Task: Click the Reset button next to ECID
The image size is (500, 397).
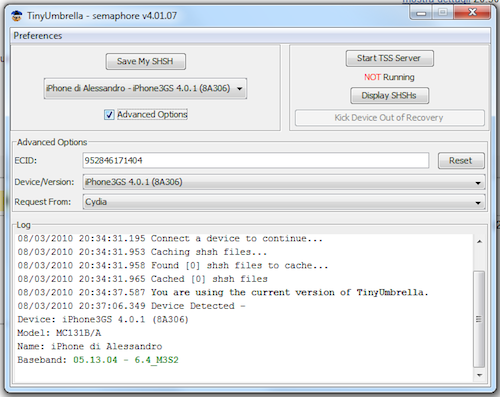Action: point(461,161)
